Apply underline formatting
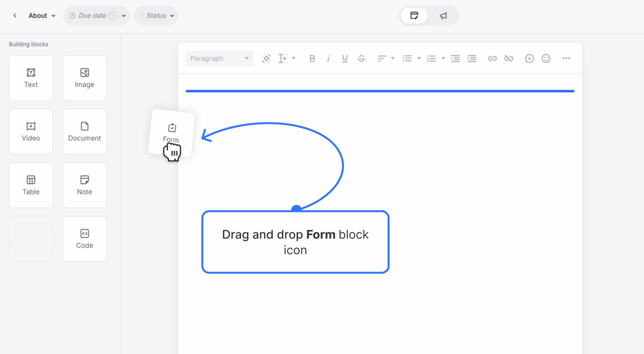Viewport: 644px width, 354px height. point(345,58)
